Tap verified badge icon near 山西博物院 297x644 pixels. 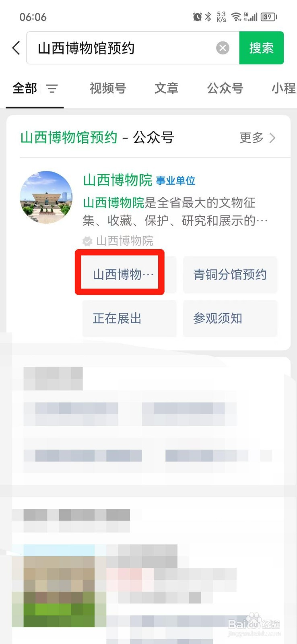point(87,241)
